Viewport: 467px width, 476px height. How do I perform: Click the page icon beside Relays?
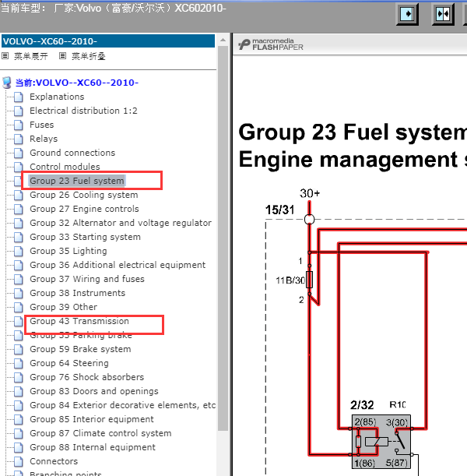point(19,139)
